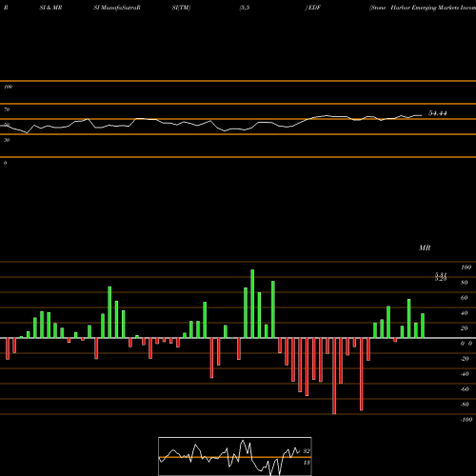Click the MR axis label -60
476x476 pixels.
point(465,389)
